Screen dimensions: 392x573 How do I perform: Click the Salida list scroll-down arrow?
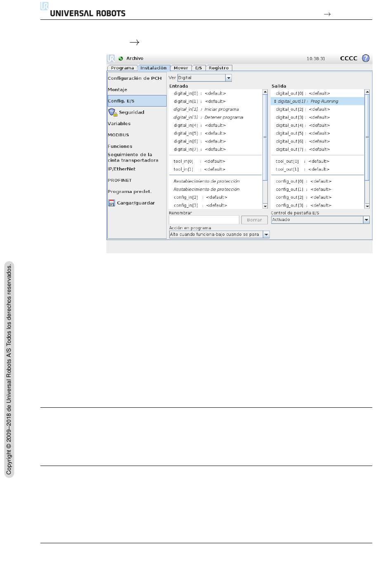[x=367, y=206]
